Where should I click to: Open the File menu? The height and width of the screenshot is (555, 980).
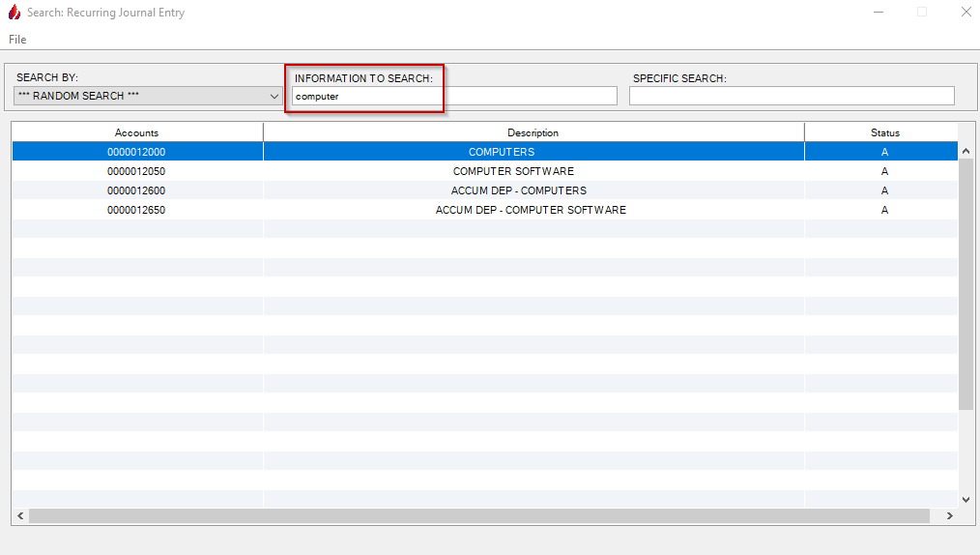pyautogui.click(x=17, y=40)
